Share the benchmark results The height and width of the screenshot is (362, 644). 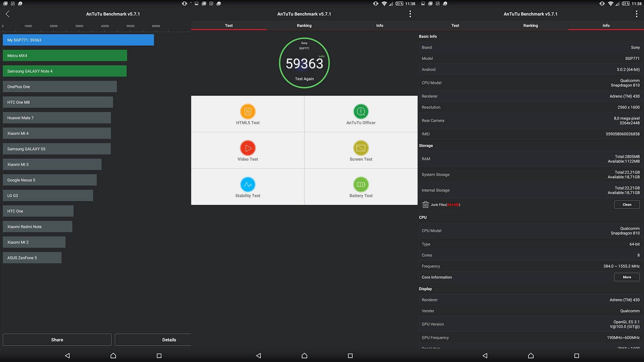pyautogui.click(x=57, y=340)
